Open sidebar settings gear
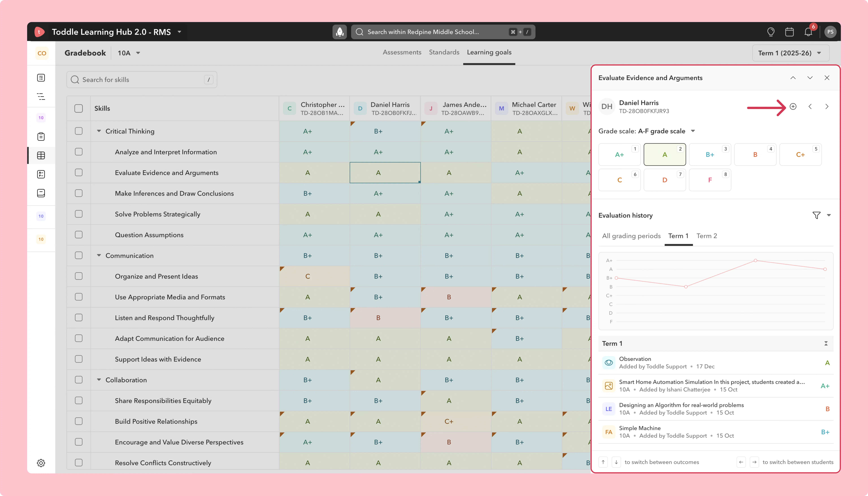 pyautogui.click(x=41, y=463)
